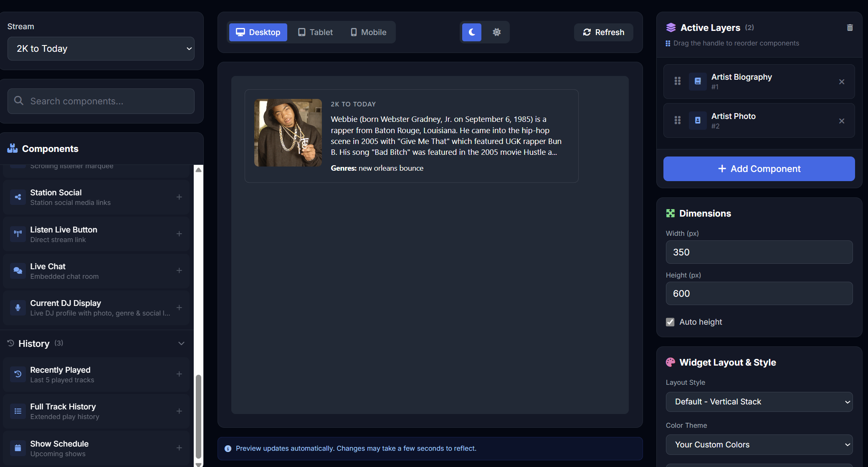Viewport: 868px width, 467px height.
Task: Grab the Artist Biography drag handle
Action: point(677,81)
